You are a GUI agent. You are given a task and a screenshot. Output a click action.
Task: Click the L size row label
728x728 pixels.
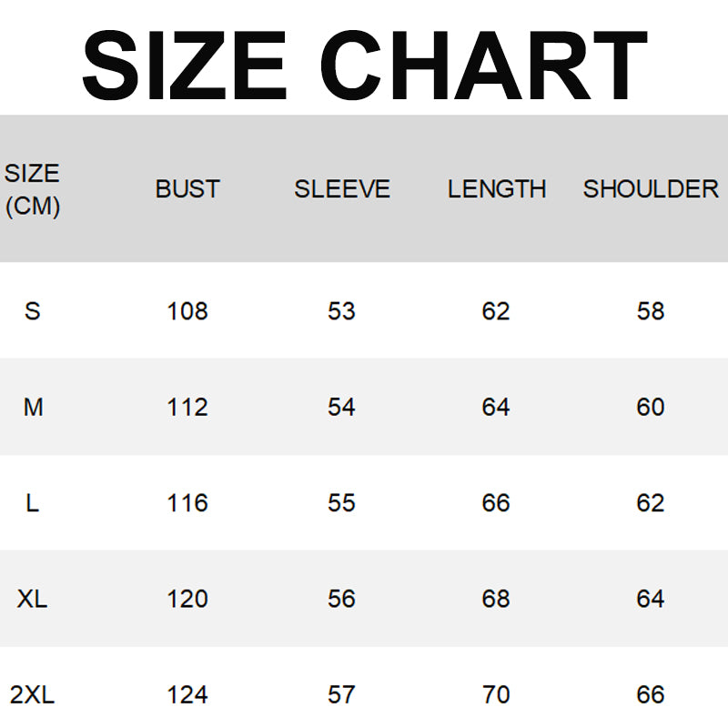33,503
